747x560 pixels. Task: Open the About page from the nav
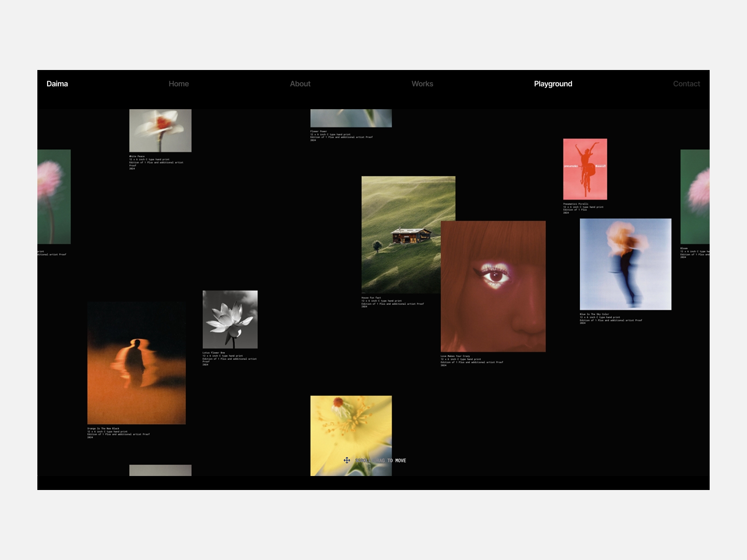pos(300,84)
